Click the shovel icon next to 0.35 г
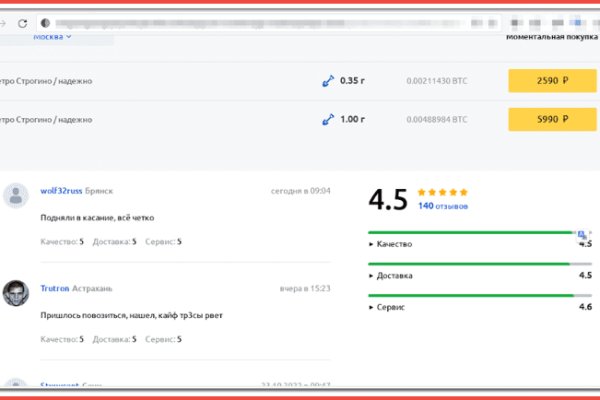 click(x=327, y=81)
